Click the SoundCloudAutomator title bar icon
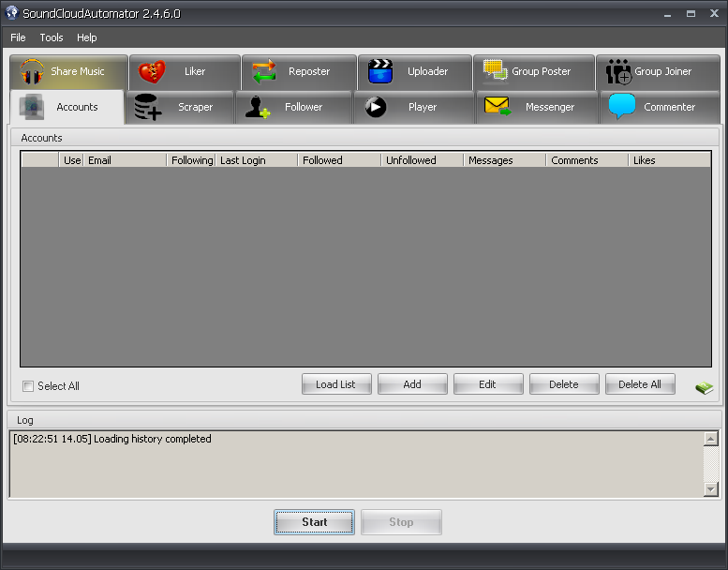This screenshot has width=728, height=570. [11, 13]
